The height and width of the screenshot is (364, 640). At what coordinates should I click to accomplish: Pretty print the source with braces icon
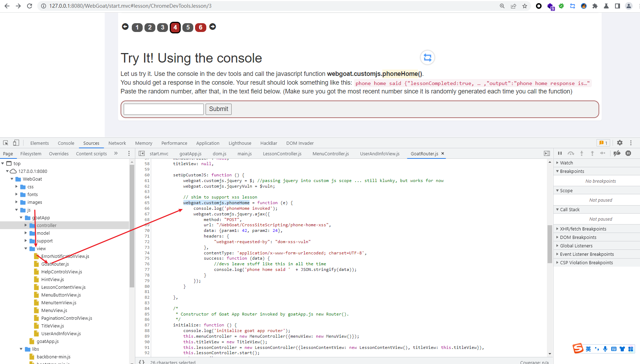click(x=142, y=362)
